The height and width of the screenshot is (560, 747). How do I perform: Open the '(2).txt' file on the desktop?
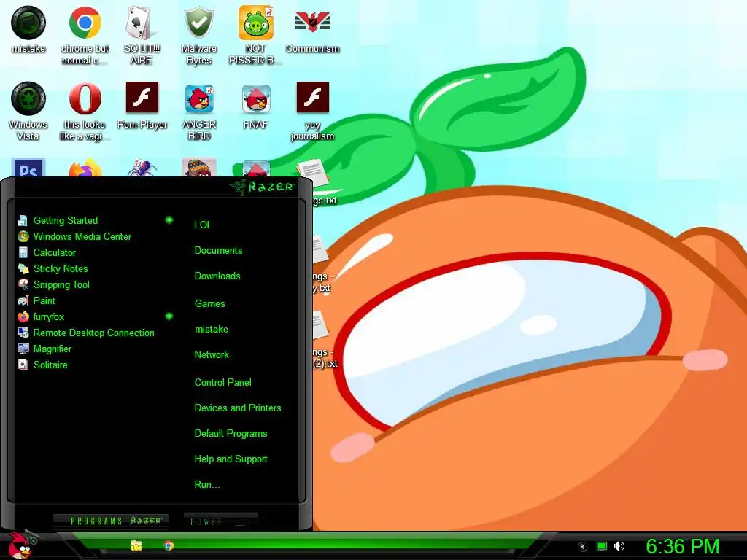pyautogui.click(x=325, y=341)
